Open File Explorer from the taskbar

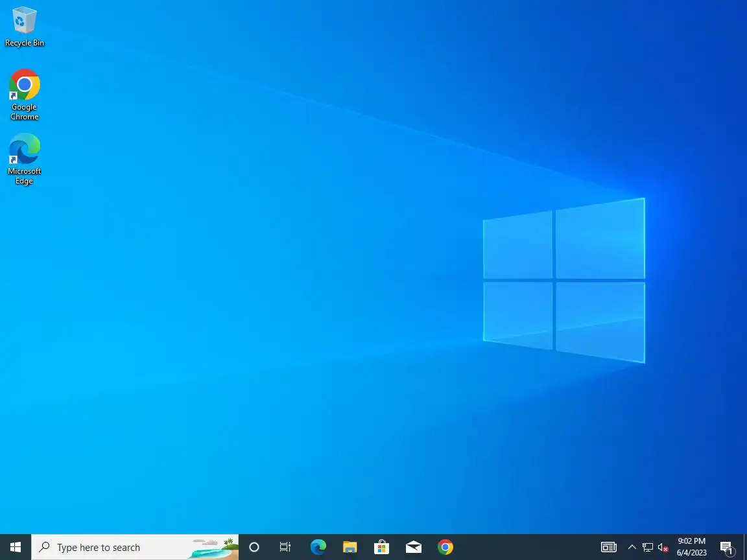click(350, 547)
